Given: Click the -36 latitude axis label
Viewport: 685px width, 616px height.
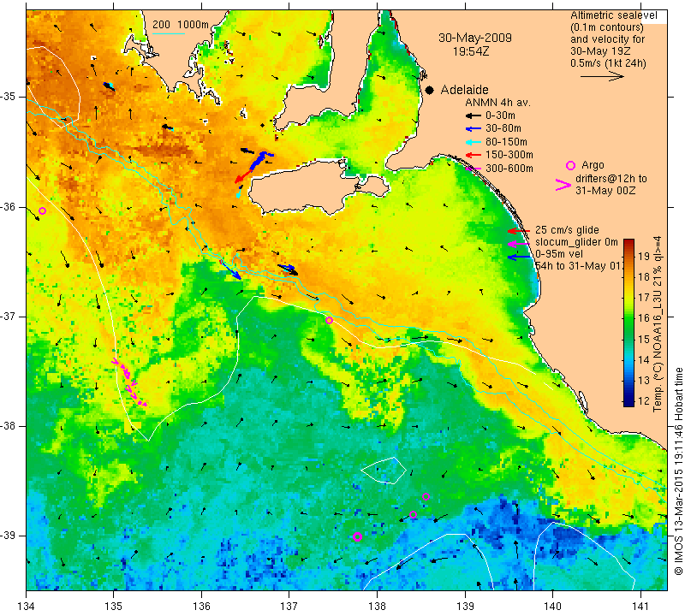Looking at the screenshot, I should tap(9, 207).
